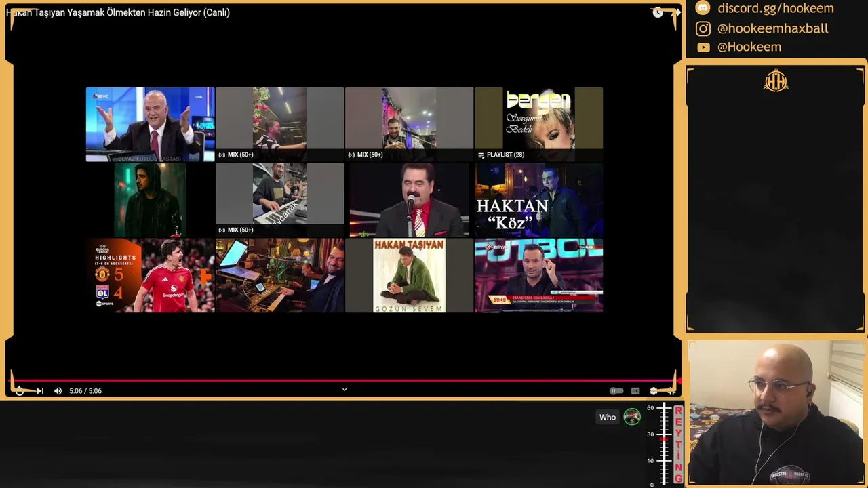Add the video to Watch later (clock icon)
868x488 pixels.
coord(657,13)
